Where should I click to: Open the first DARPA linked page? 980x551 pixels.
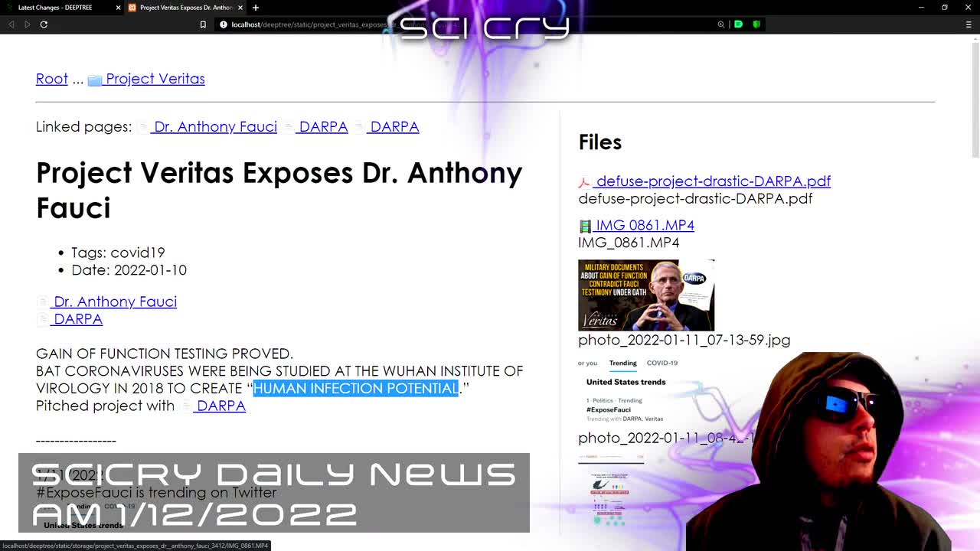(x=323, y=126)
